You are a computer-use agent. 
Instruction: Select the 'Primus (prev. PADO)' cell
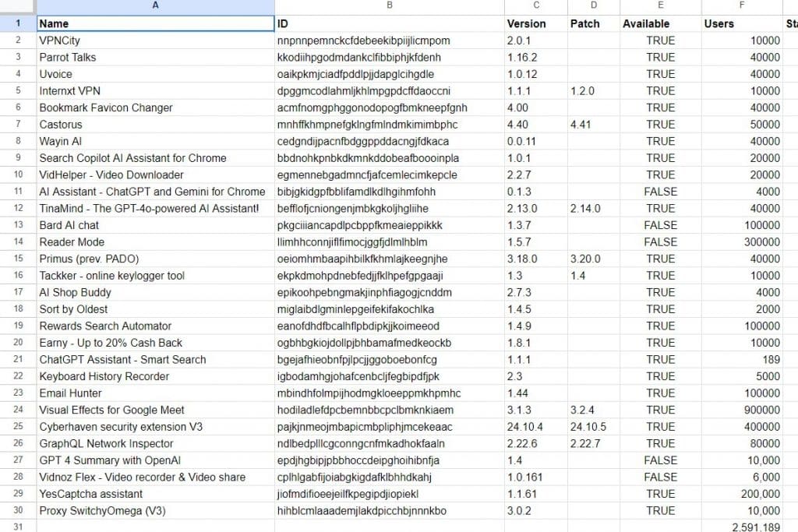pos(155,259)
